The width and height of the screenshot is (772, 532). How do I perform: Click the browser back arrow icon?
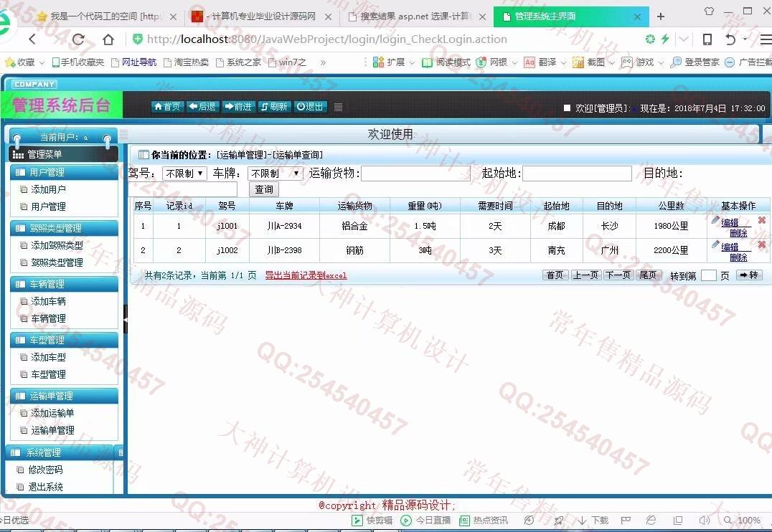point(32,39)
